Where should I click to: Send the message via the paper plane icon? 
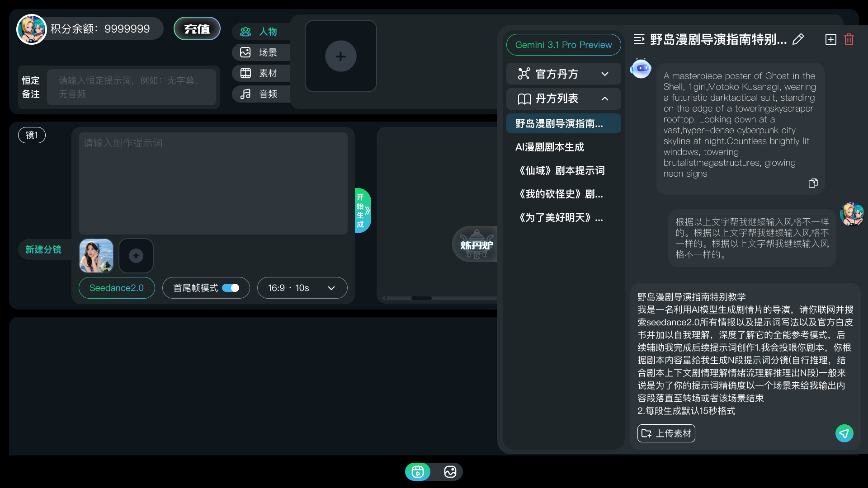[844, 433]
